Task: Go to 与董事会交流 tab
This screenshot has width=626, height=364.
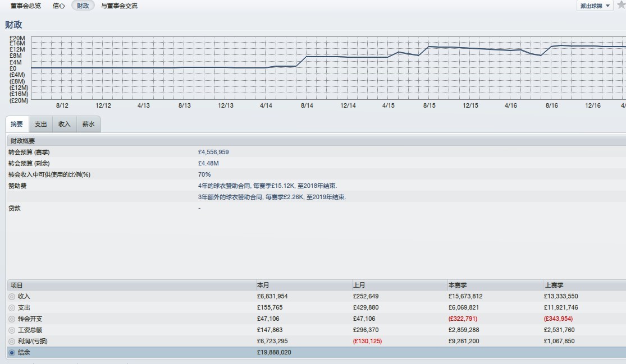Action: point(119,6)
